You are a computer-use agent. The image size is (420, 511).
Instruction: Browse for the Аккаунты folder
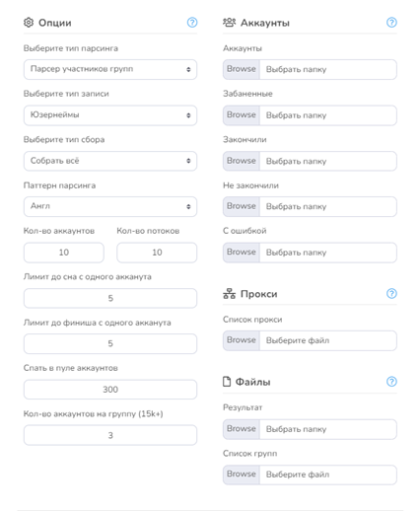point(242,69)
